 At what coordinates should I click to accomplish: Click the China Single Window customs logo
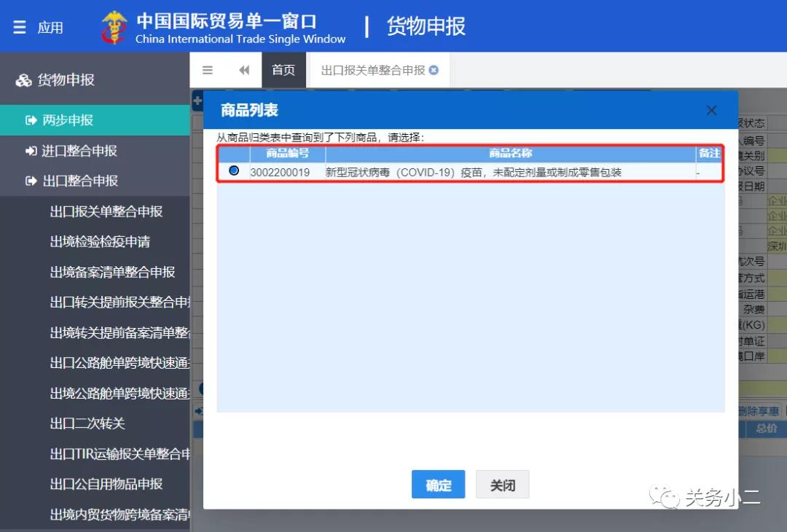113,26
